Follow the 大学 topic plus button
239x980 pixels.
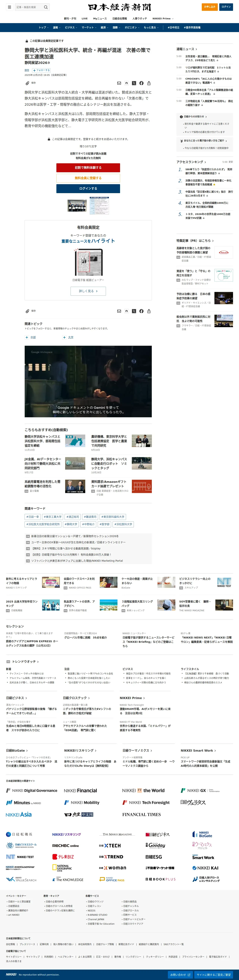click(x=65, y=337)
